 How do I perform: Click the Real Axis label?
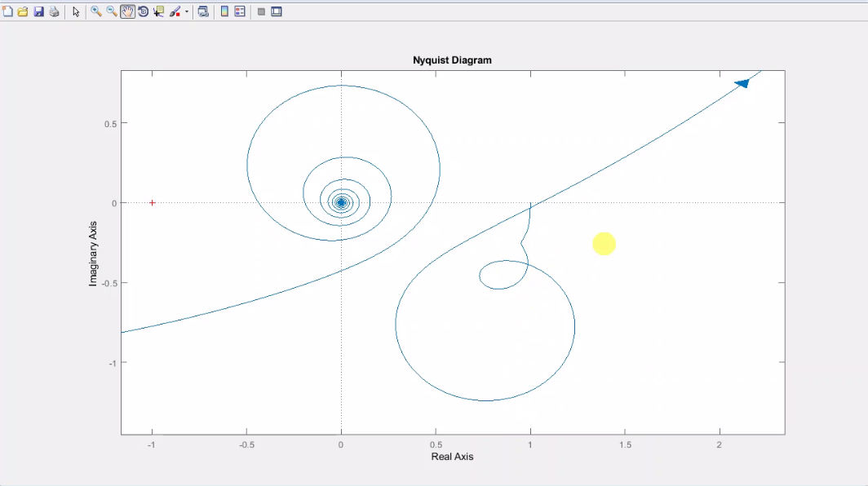pyautogui.click(x=452, y=457)
